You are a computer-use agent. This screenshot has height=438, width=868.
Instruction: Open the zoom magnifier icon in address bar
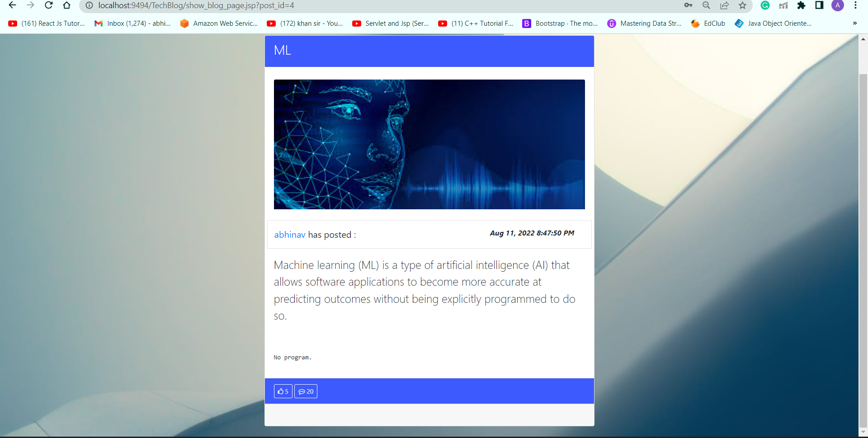(706, 6)
